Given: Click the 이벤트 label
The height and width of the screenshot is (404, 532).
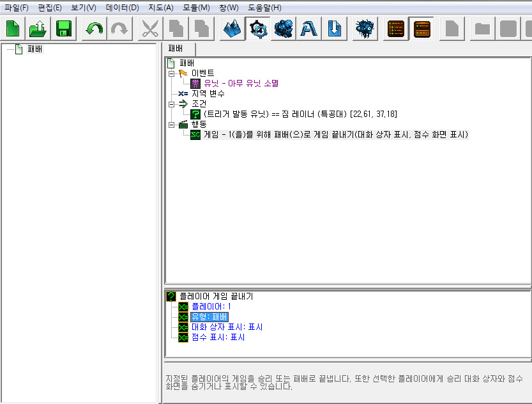Looking at the screenshot, I should pyautogui.click(x=203, y=73).
